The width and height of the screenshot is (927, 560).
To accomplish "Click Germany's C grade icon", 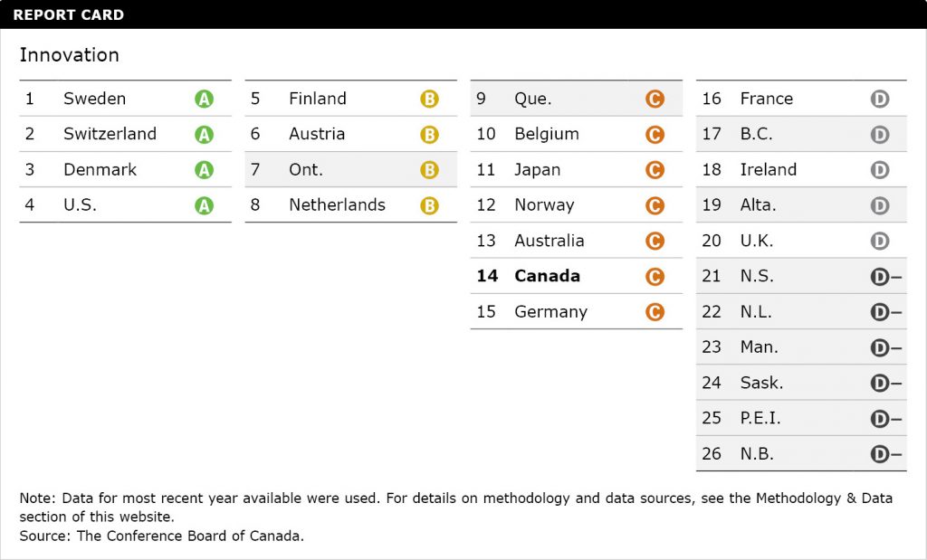I will [655, 312].
